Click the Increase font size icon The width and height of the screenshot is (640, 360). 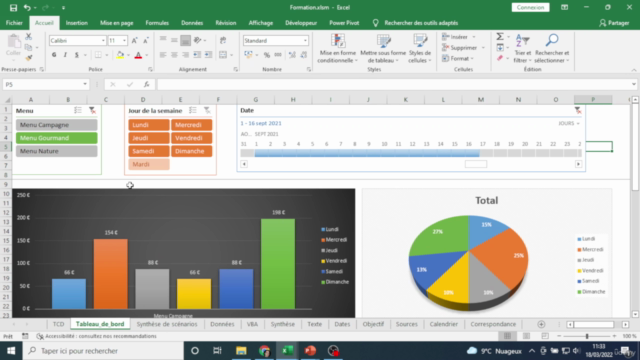click(x=134, y=40)
